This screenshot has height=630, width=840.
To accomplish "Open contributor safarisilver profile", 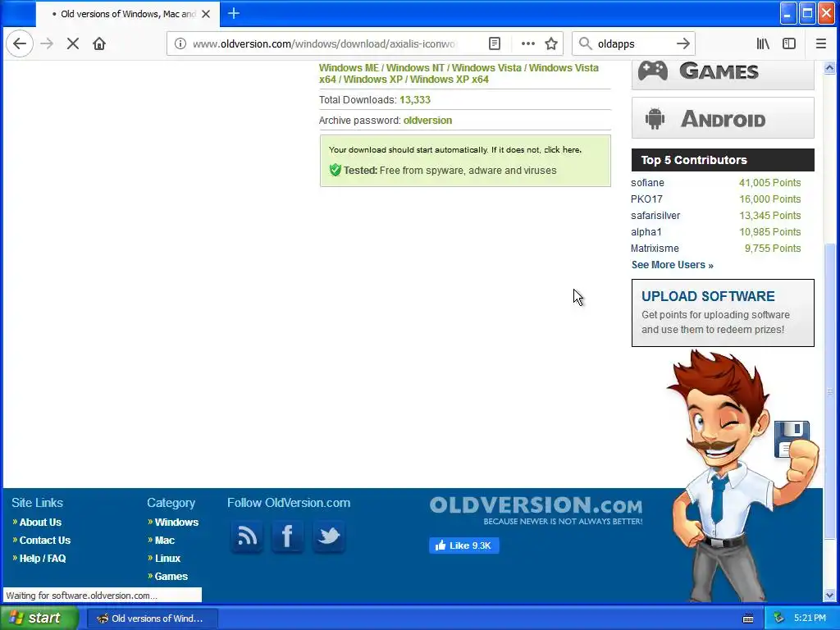I will point(655,216).
